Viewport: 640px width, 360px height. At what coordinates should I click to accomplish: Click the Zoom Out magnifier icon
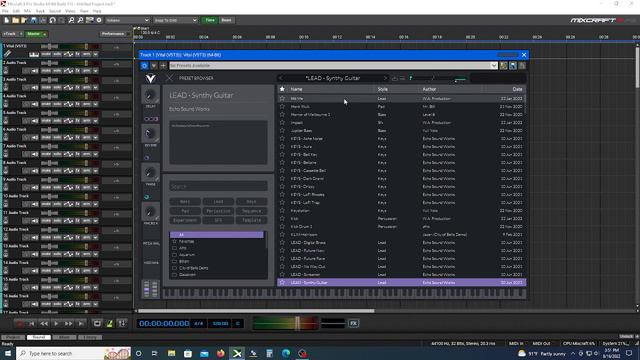click(x=80, y=20)
